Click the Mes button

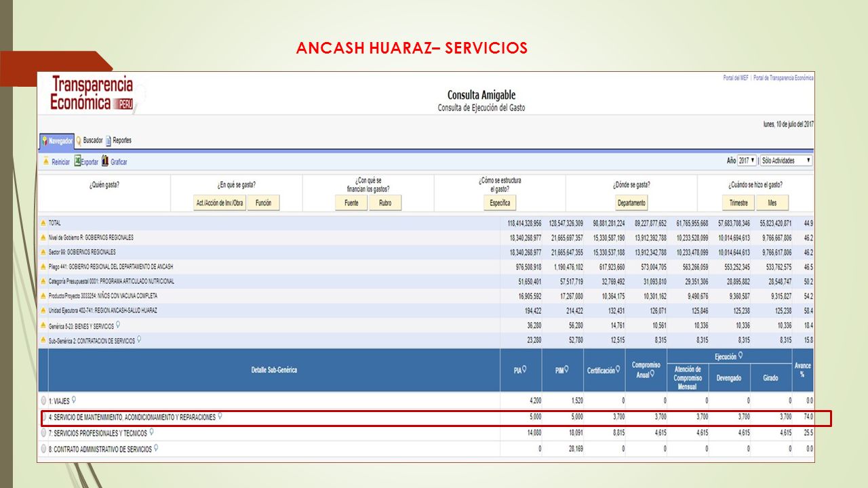pos(772,203)
